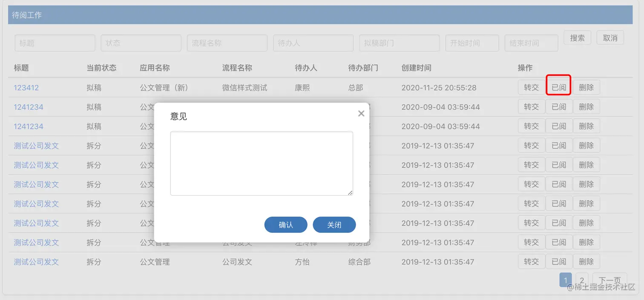The image size is (644, 300).
Task: Click inside the 意见 comment text area
Action: tap(262, 163)
